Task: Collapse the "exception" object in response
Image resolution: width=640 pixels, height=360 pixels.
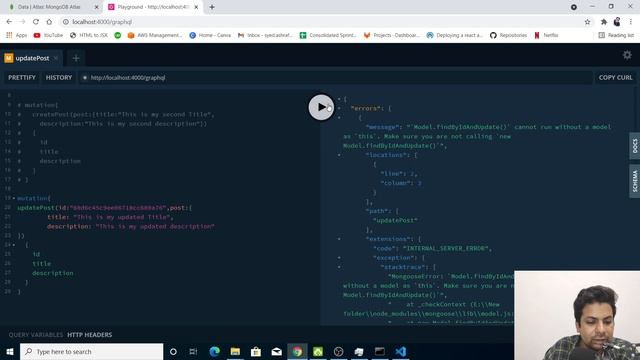Action: tap(339, 258)
